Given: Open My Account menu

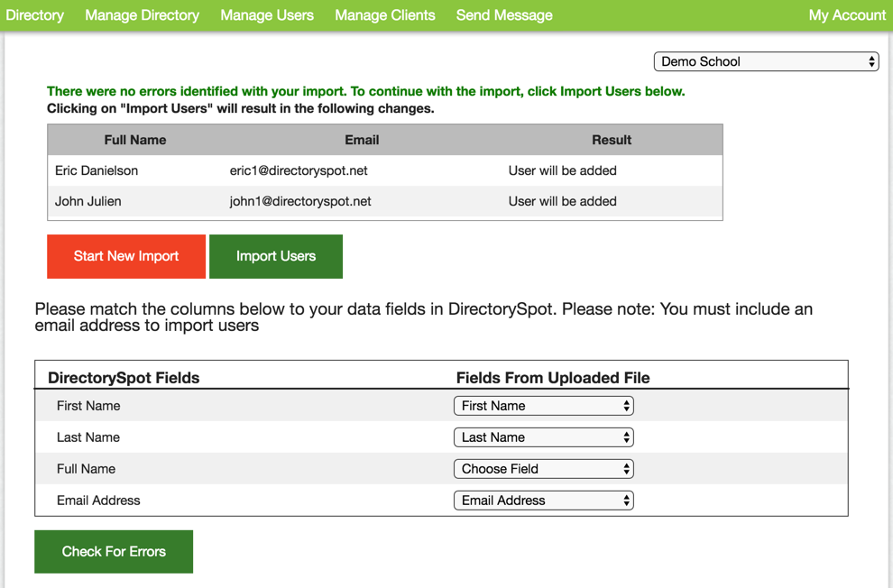Looking at the screenshot, I should (846, 15).
